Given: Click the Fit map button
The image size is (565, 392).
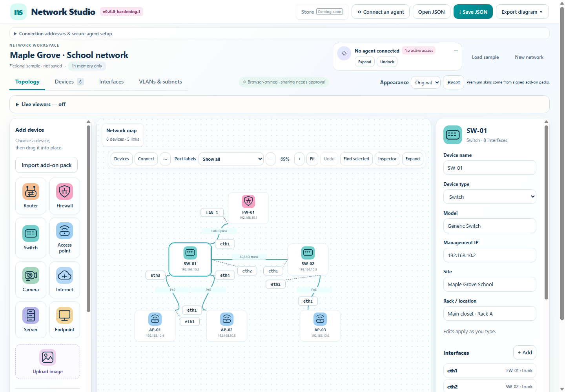Looking at the screenshot, I should pyautogui.click(x=312, y=159).
